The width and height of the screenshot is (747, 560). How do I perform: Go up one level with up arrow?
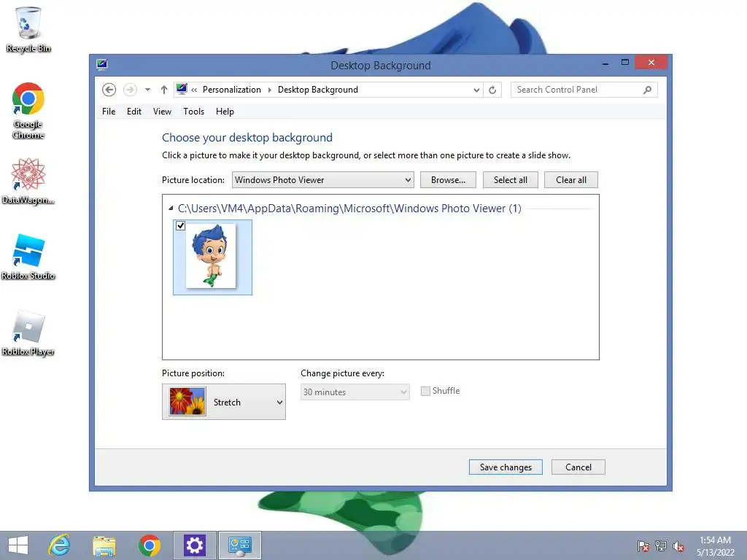tap(164, 90)
